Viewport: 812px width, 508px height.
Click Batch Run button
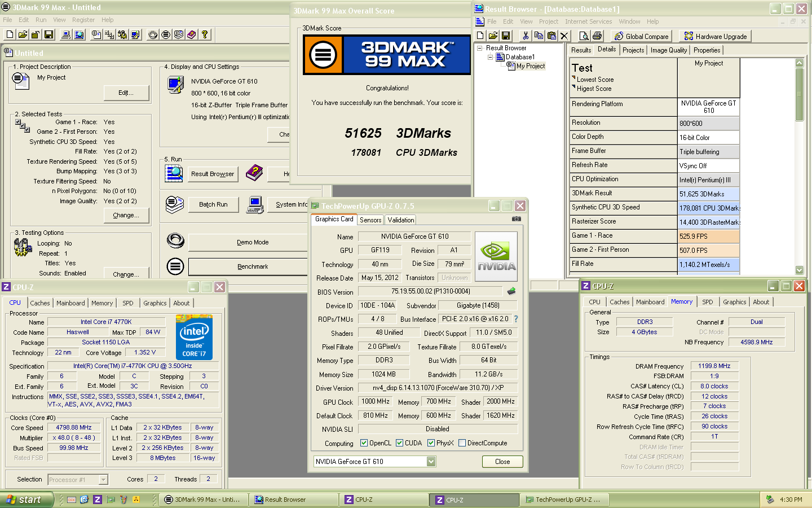click(x=213, y=204)
